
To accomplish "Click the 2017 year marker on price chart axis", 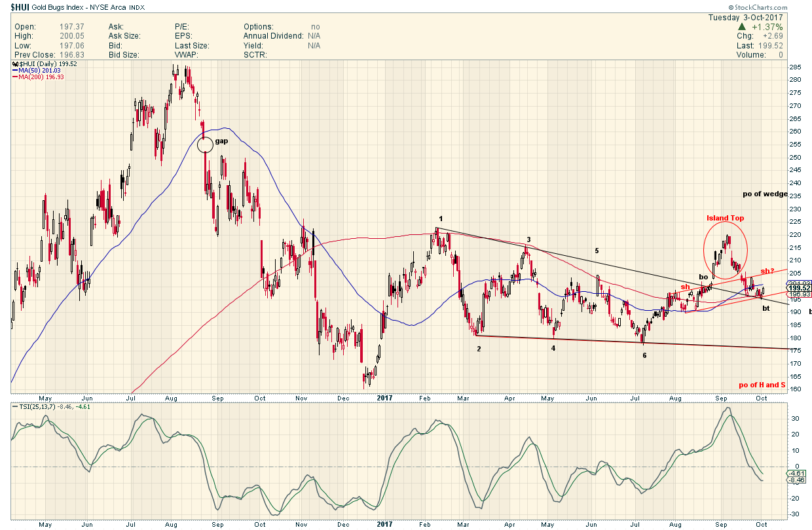I will (386, 397).
